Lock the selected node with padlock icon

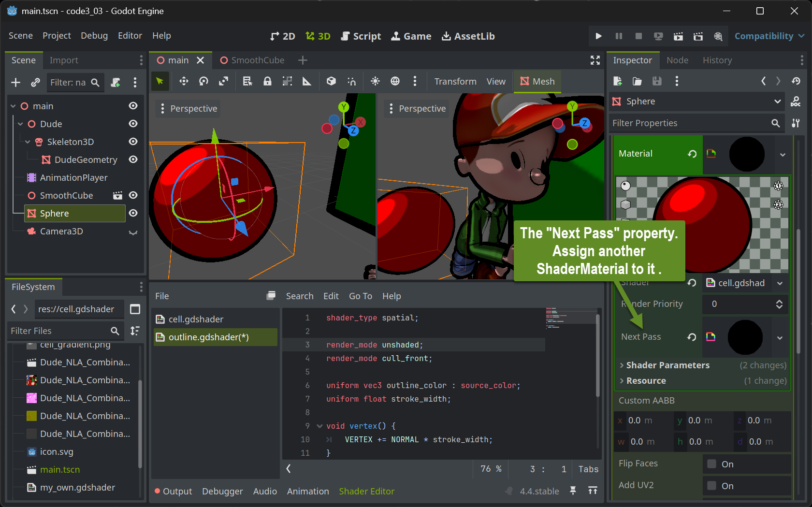267,81
